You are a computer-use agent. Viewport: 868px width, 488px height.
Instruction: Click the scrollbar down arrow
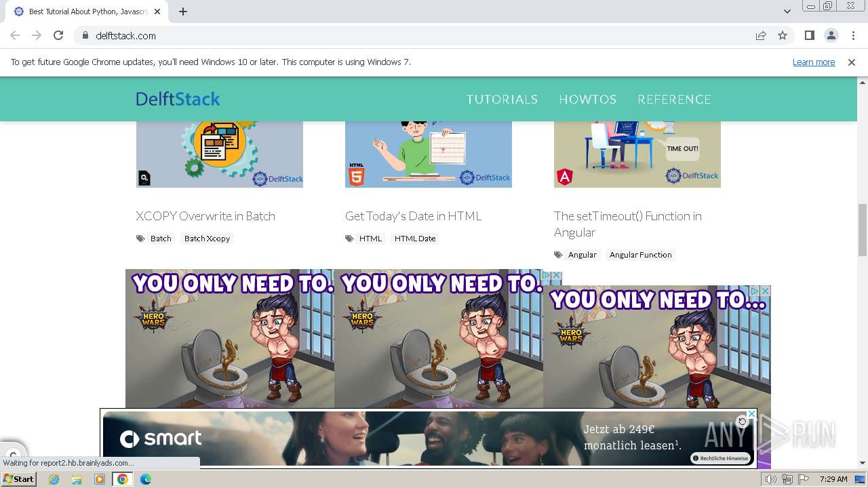pos(863,463)
